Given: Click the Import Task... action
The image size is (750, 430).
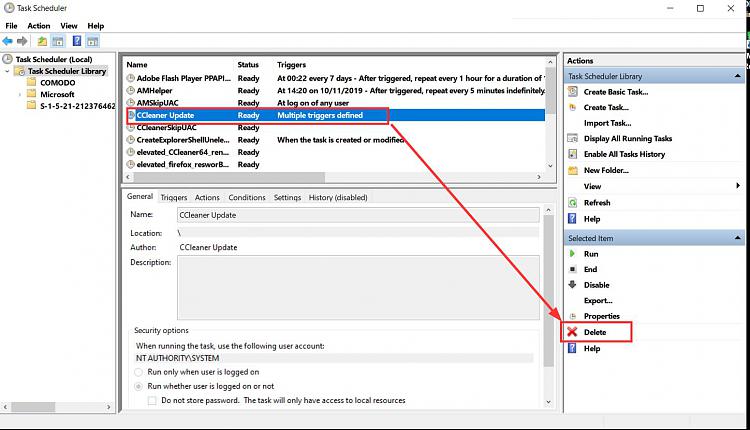Looking at the screenshot, I should coord(607,123).
